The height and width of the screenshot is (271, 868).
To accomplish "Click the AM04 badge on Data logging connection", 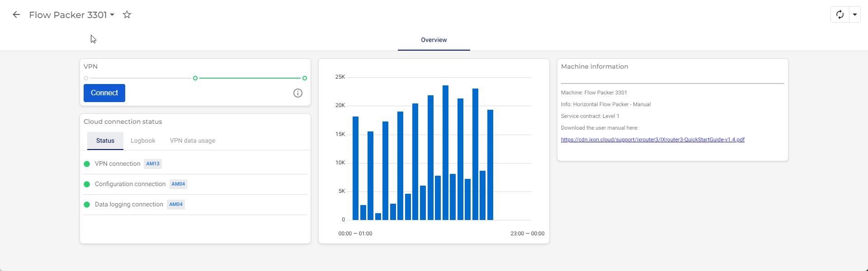I will point(176,205).
